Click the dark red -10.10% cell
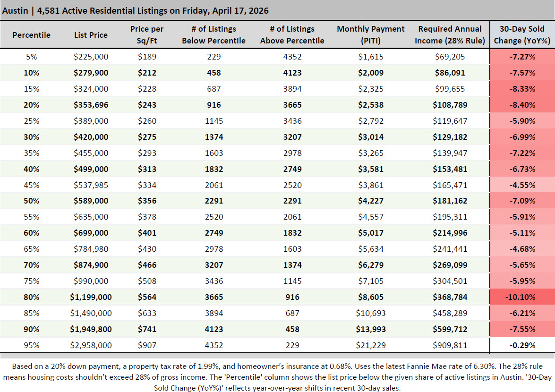 click(522, 297)
